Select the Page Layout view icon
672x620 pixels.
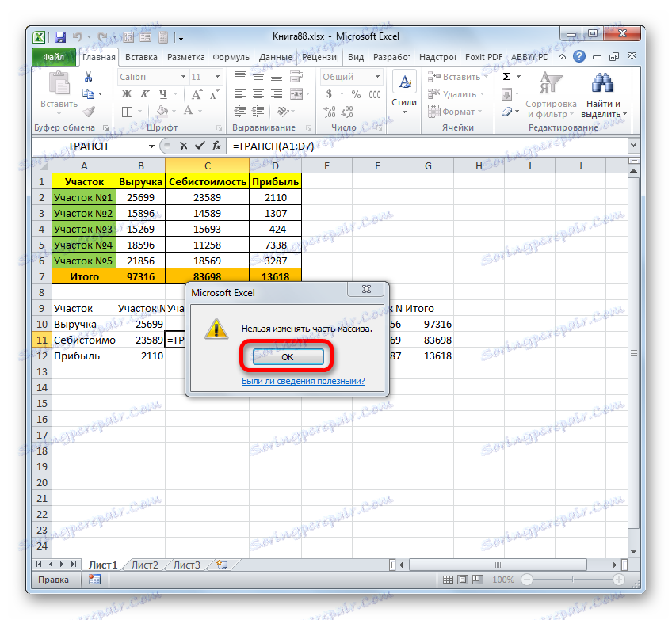tap(463, 580)
